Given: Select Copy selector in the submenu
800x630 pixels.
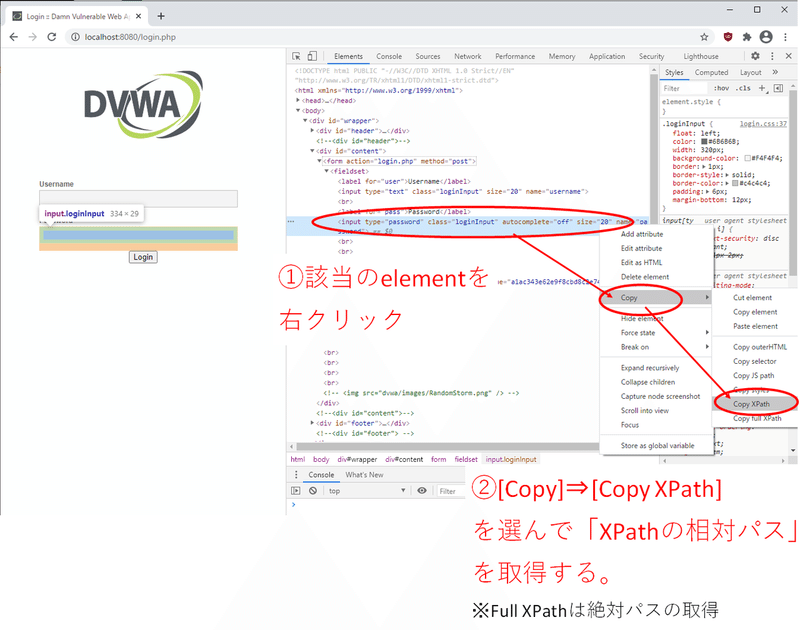Looking at the screenshot, I should click(755, 361).
